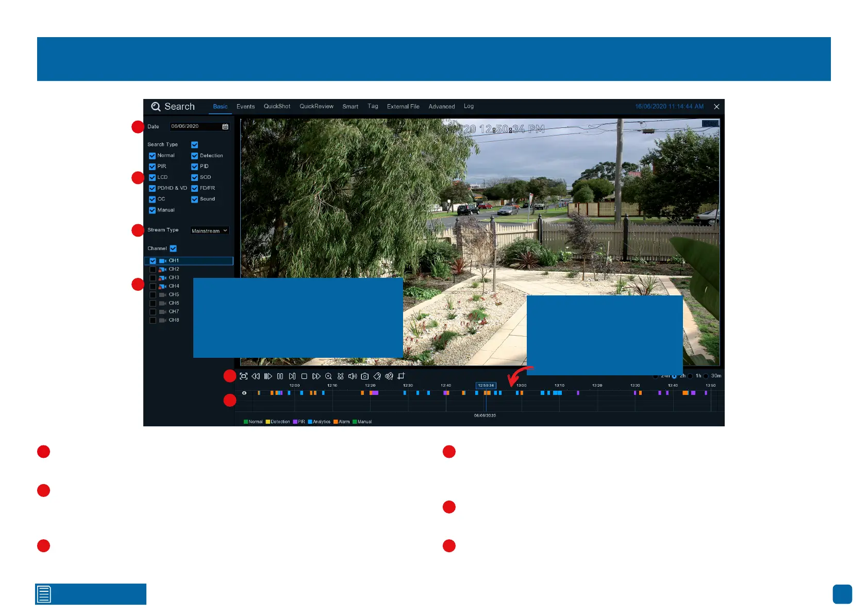The image size is (868, 614).
Task: Click the fullscreen playback icon
Action: [x=244, y=376]
